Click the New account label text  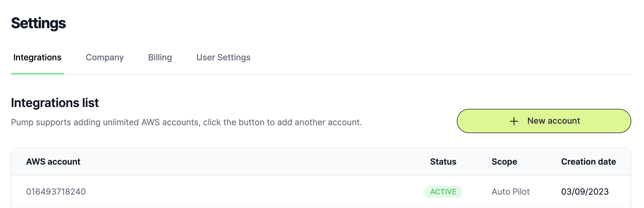[553, 121]
